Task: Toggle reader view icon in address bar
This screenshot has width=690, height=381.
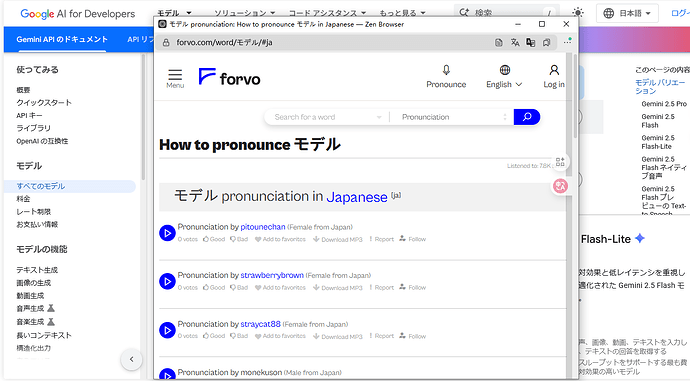Action: coord(499,43)
